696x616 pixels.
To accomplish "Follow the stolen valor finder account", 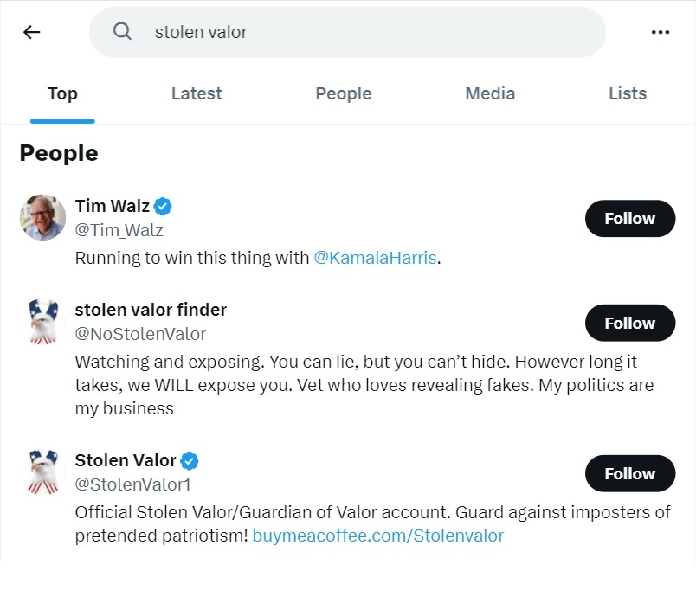I will click(x=629, y=323).
